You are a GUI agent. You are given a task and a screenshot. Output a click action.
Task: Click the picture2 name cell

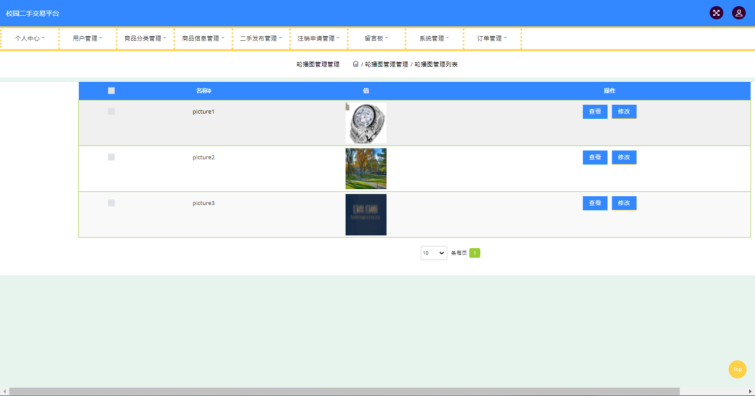click(x=204, y=157)
